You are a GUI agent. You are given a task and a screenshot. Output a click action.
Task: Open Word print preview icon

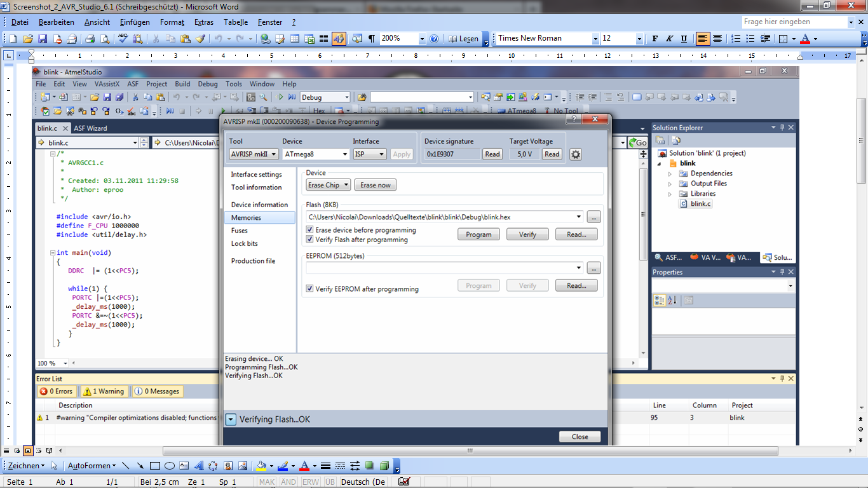click(105, 39)
